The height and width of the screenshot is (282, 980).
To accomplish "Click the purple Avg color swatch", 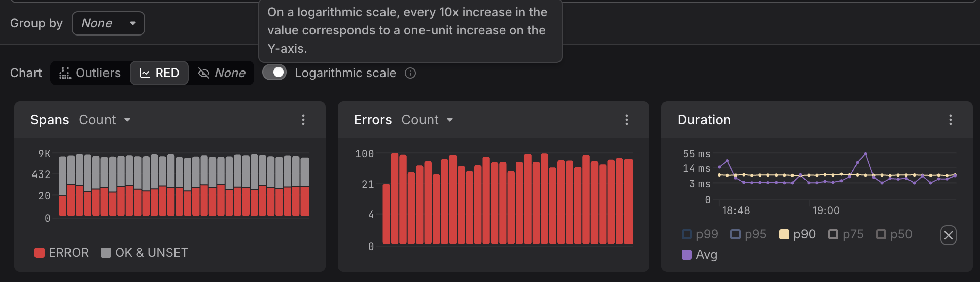I will coord(687,255).
